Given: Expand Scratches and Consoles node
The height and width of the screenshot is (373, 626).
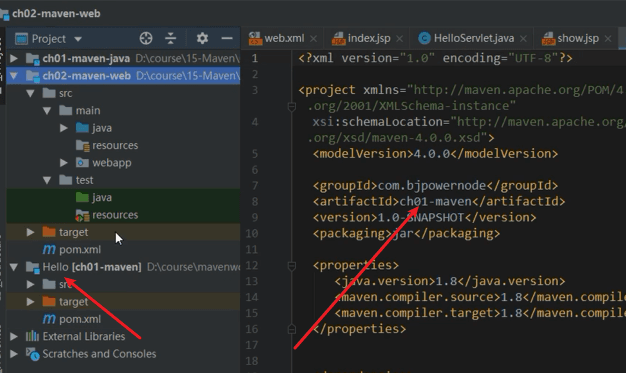Looking at the screenshot, I should point(14,354).
